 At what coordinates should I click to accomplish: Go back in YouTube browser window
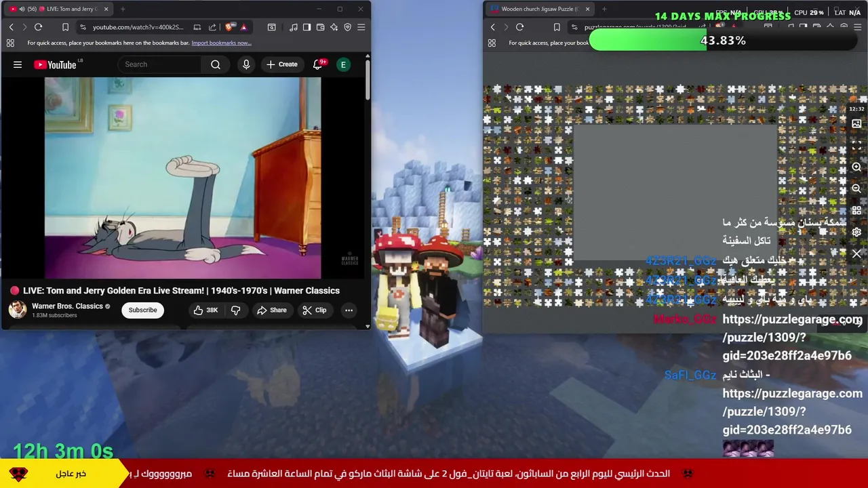11,27
